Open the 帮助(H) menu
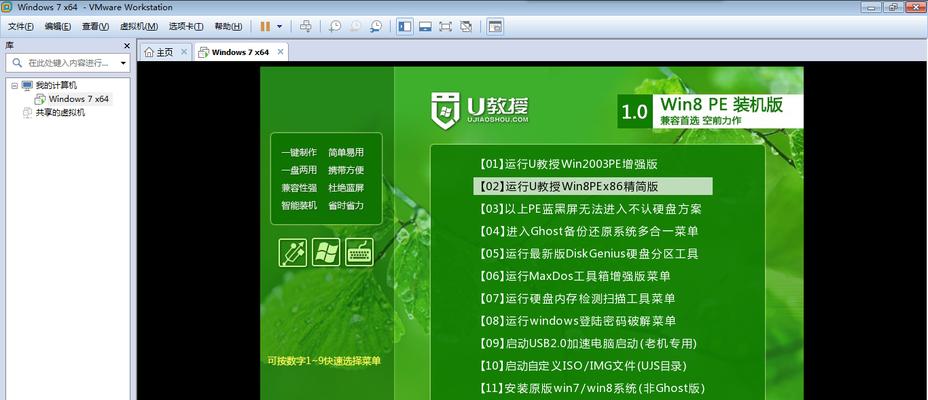Screen dimensions: 928x400 click(228, 27)
